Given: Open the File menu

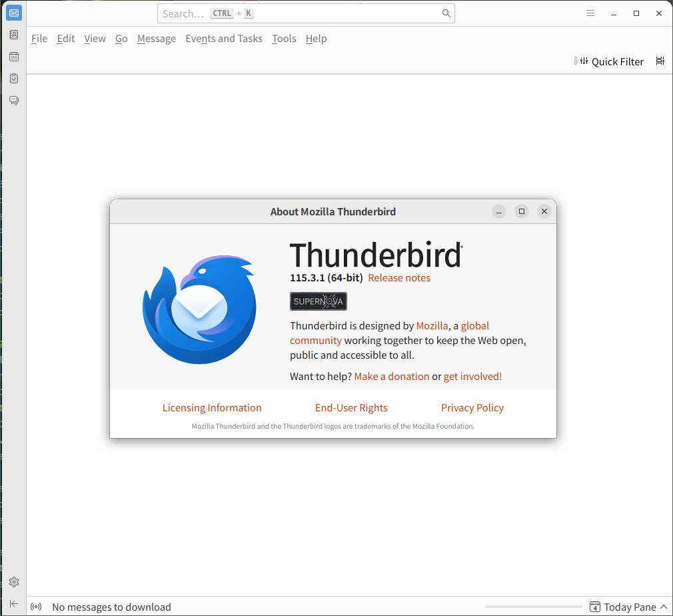Looking at the screenshot, I should coord(39,39).
